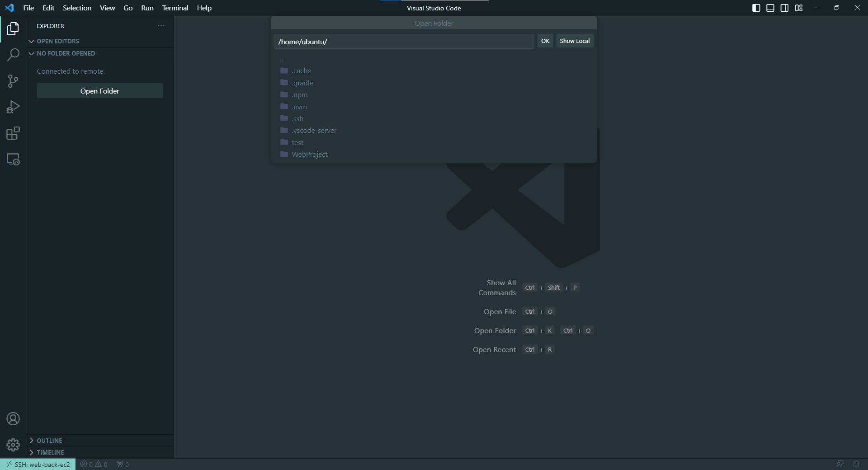The image size is (868, 470).
Task: Click the Open Folder button in Explorer
Action: (100, 91)
